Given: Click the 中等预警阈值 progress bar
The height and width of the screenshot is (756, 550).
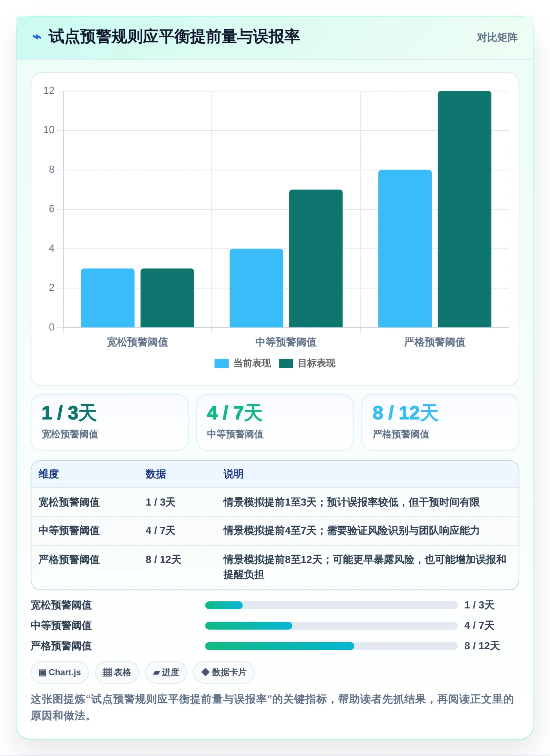Looking at the screenshot, I should tap(332, 626).
